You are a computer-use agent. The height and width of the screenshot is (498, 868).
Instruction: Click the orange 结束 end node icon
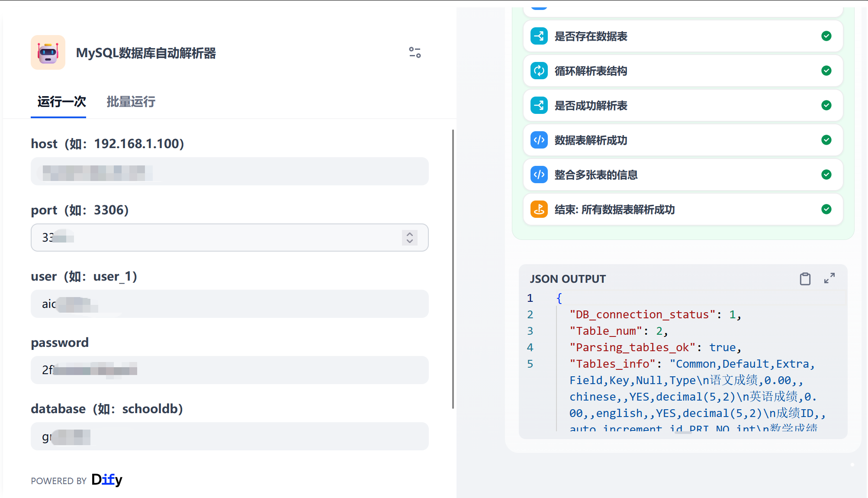(x=539, y=210)
